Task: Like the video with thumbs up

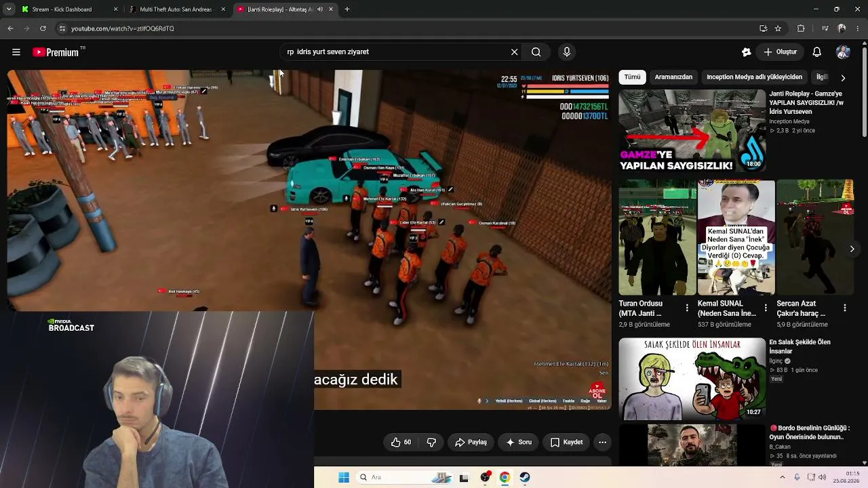Action: pyautogui.click(x=401, y=442)
